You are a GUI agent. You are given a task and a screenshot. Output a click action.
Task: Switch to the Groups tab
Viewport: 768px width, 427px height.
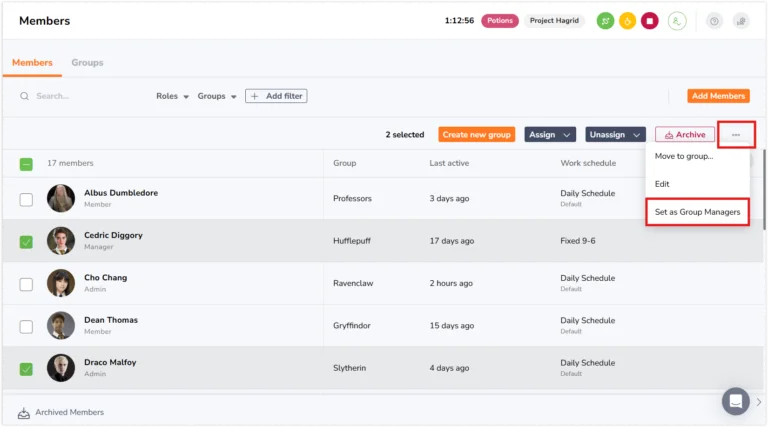[x=87, y=63]
